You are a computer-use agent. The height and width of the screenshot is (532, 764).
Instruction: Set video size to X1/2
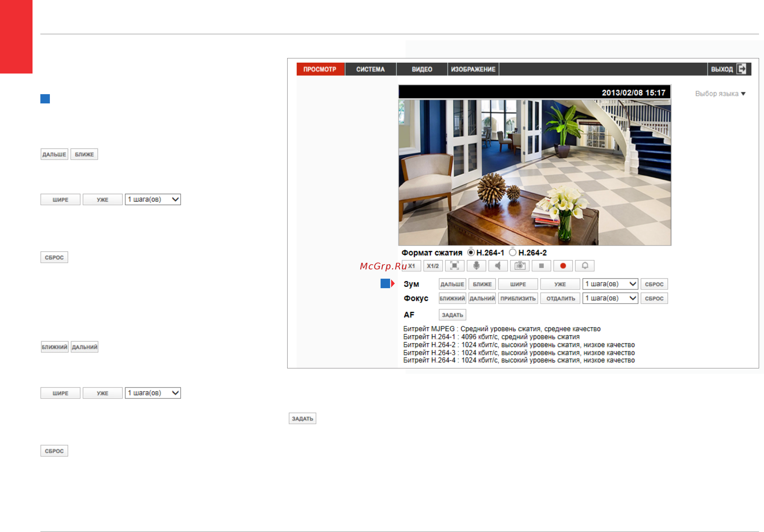(433, 266)
